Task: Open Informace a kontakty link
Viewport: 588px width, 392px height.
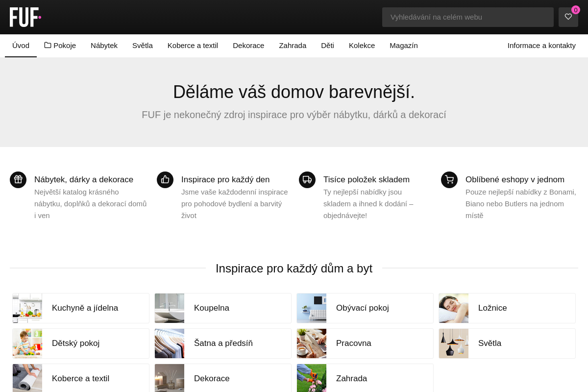Action: point(541,46)
